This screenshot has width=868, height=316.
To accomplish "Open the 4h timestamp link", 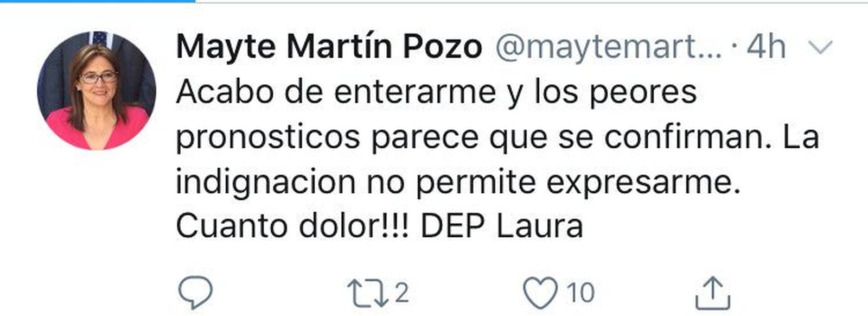I will (766, 47).
